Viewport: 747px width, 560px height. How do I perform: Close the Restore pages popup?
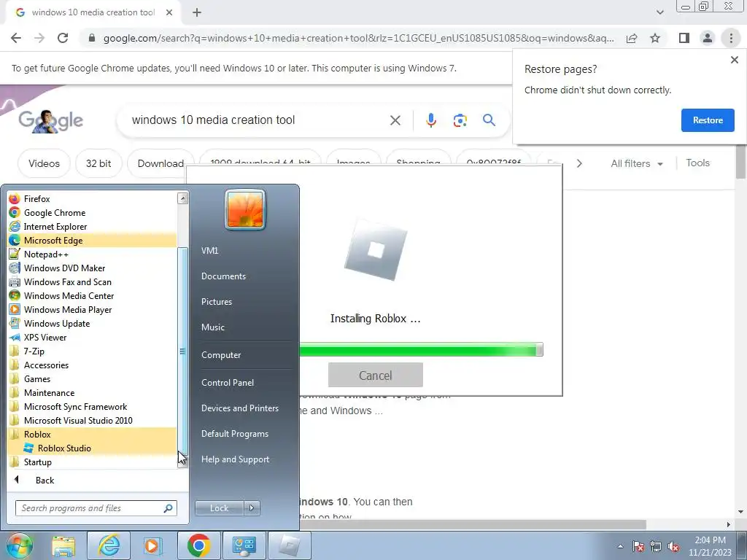tap(734, 60)
